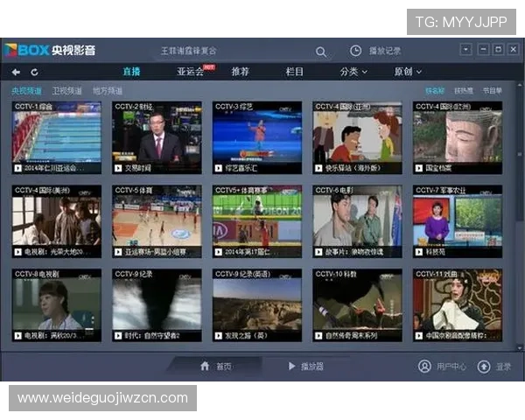Click the play icon beside 国宝档案
Viewport: 525px width, 420px height.
pyautogui.click(x=419, y=168)
